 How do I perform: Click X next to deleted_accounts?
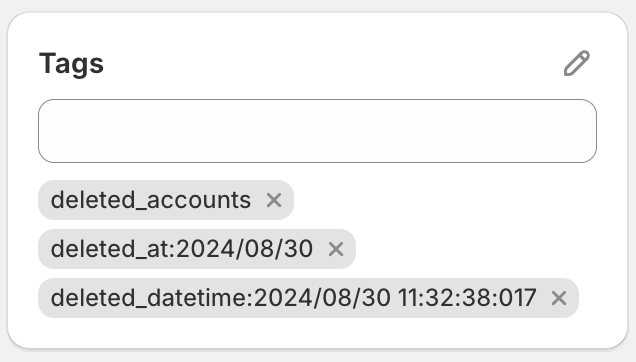(274, 200)
